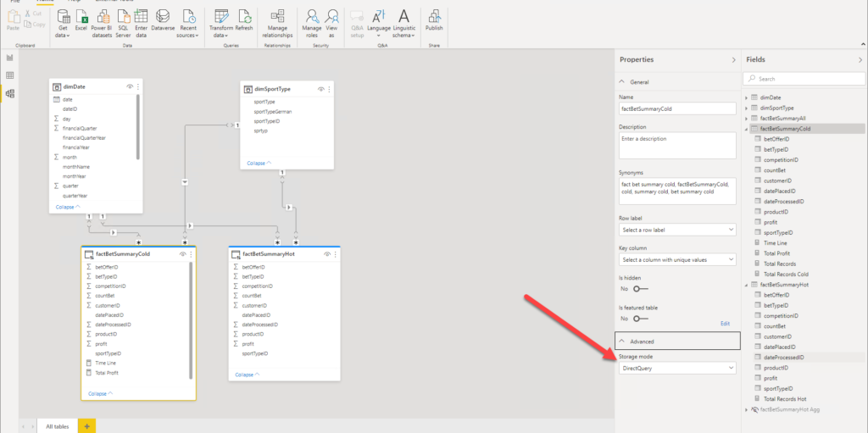
Task: Open more options on dimSportType table
Action: (x=330, y=89)
